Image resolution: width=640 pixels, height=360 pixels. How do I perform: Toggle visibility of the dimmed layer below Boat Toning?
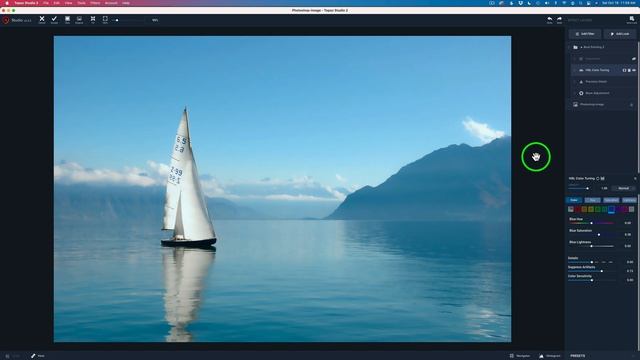pos(634,59)
